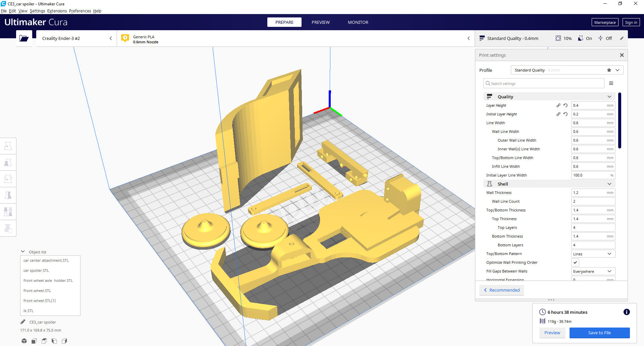
Task: Reset Layer Height to profile value
Action: pyautogui.click(x=566, y=105)
